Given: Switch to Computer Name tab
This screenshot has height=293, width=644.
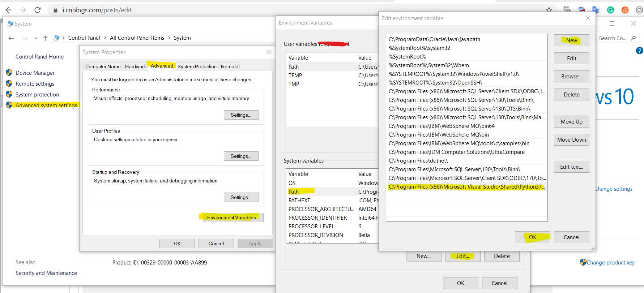Looking at the screenshot, I should pos(103,66).
